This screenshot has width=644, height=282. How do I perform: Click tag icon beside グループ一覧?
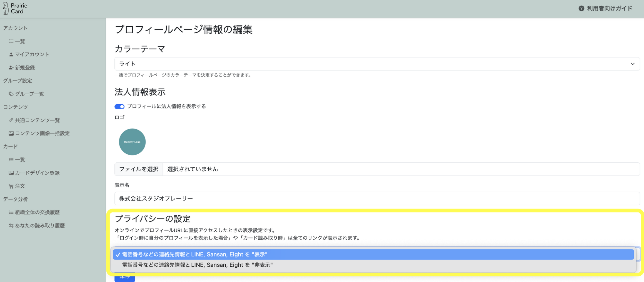click(11, 94)
